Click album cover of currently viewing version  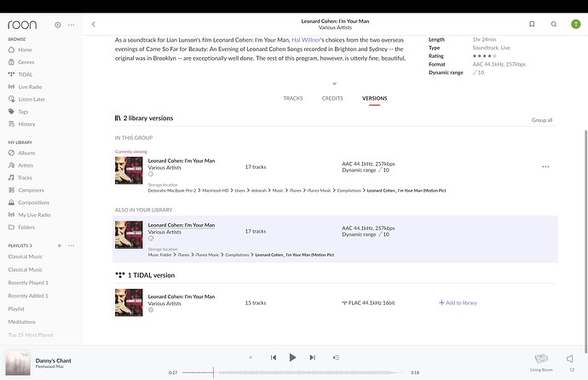(x=129, y=170)
